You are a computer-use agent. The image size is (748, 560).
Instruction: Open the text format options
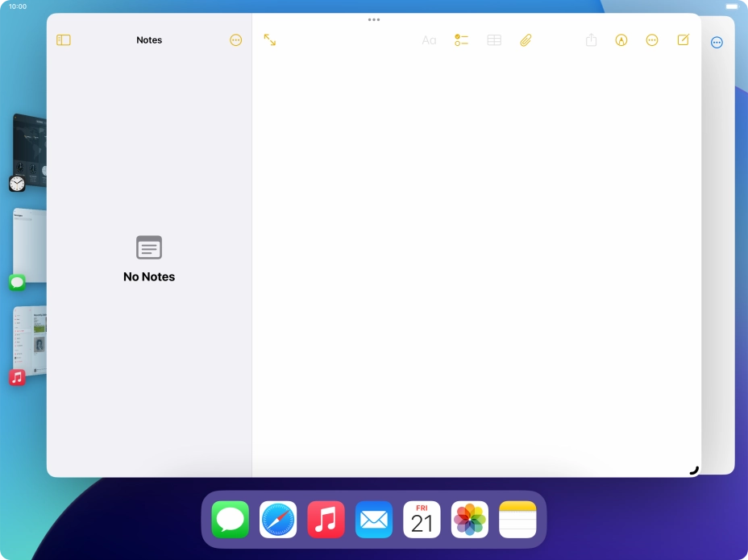(429, 40)
